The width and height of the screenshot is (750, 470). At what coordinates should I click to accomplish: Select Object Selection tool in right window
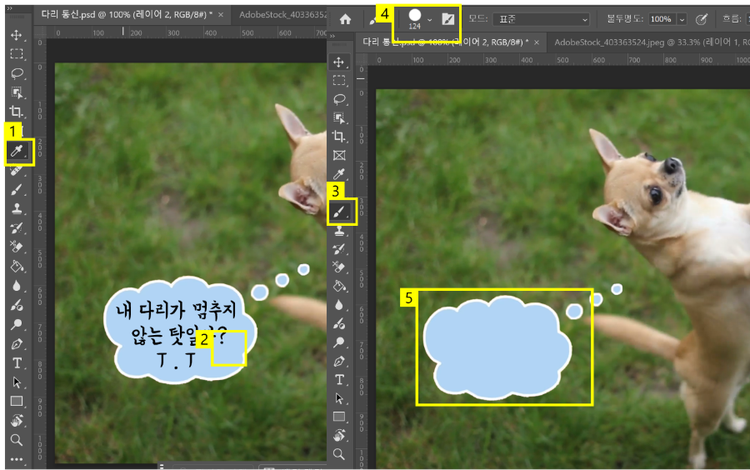(x=339, y=118)
